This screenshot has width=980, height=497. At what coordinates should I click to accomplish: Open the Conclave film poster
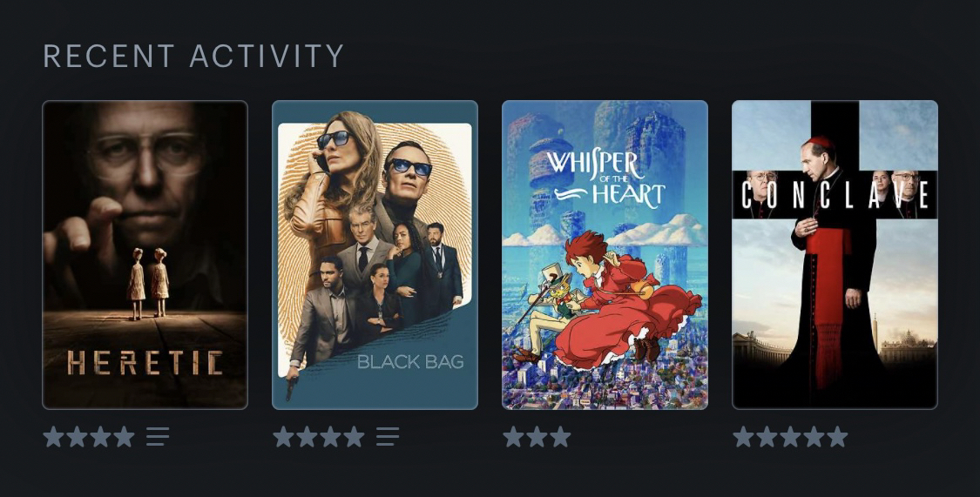tap(835, 255)
